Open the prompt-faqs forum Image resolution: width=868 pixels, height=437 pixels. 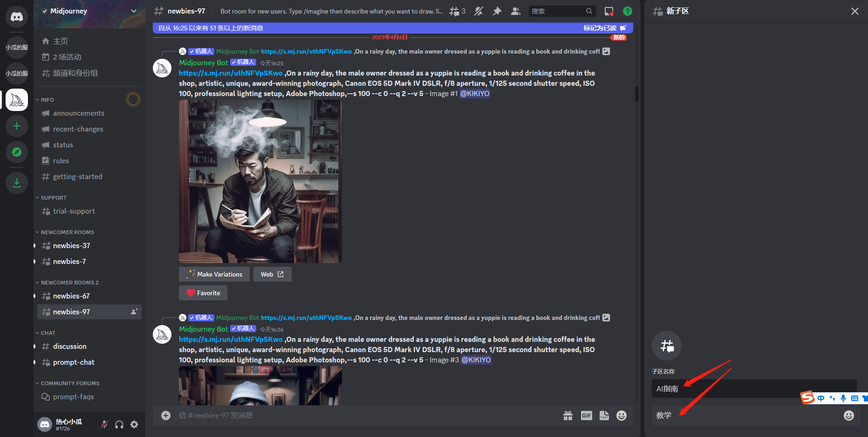[89, 397]
